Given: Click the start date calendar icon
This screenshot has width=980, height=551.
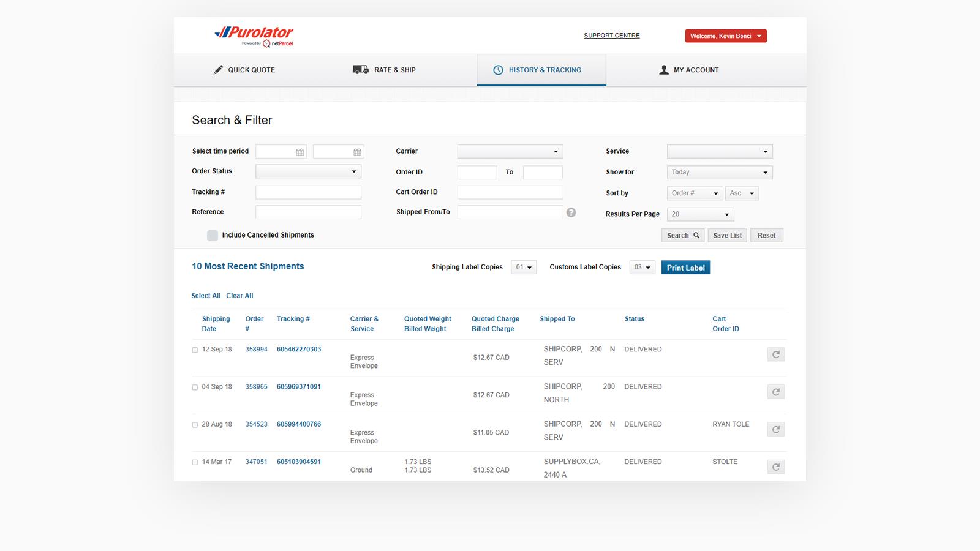Looking at the screenshot, I should tap(300, 152).
